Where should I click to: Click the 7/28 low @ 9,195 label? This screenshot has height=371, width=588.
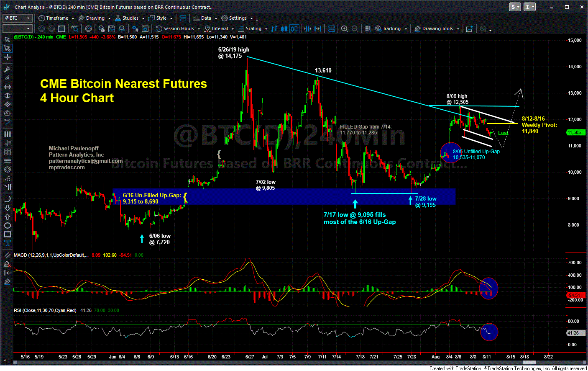425,202
